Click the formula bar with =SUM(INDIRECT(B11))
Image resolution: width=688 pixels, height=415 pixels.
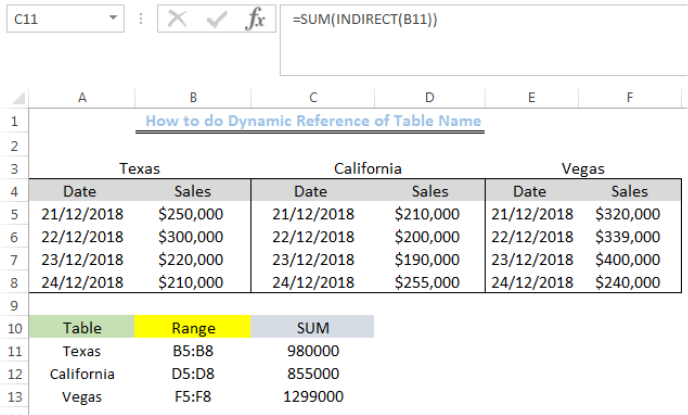tap(484, 40)
